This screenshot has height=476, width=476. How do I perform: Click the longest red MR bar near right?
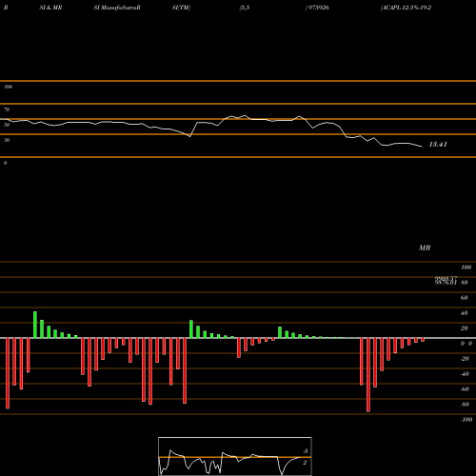(368, 375)
